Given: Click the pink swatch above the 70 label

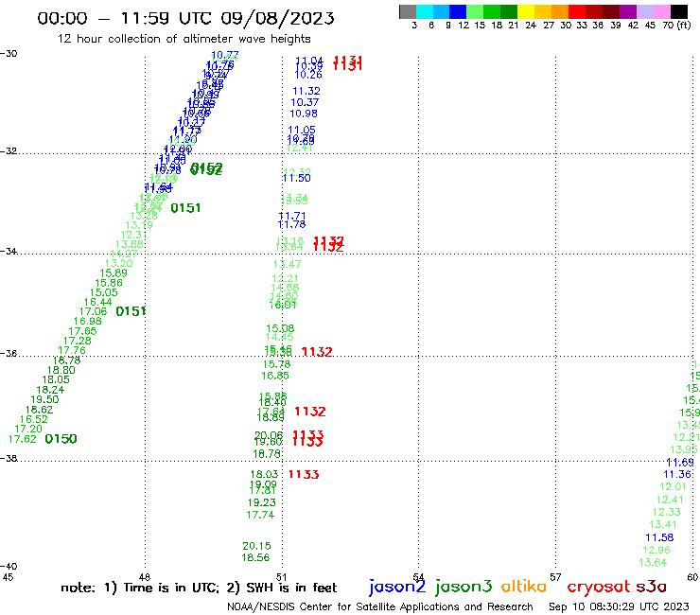Looking at the screenshot, I should click(x=662, y=11).
